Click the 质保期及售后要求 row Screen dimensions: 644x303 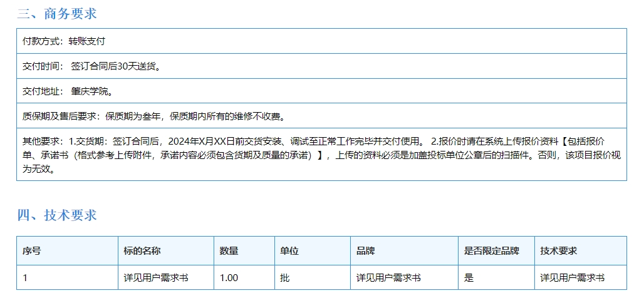[x=154, y=116]
